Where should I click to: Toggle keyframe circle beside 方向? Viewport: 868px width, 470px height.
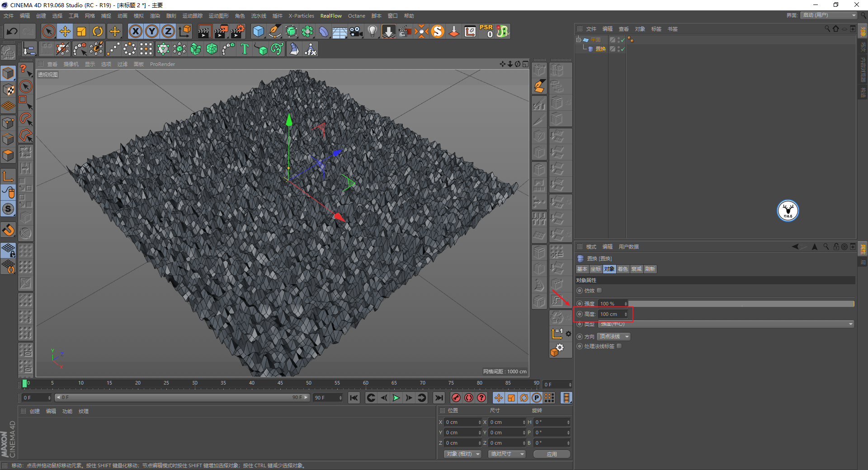coord(580,337)
